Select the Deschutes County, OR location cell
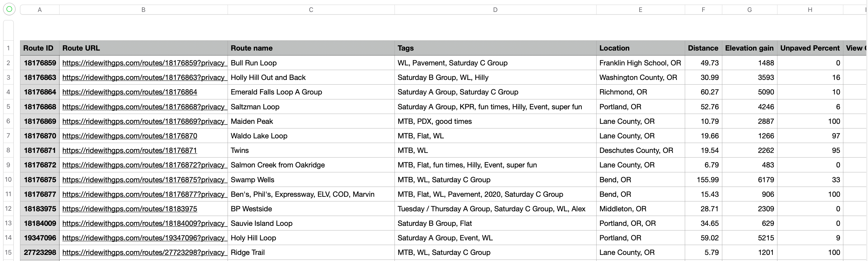 (x=640, y=150)
